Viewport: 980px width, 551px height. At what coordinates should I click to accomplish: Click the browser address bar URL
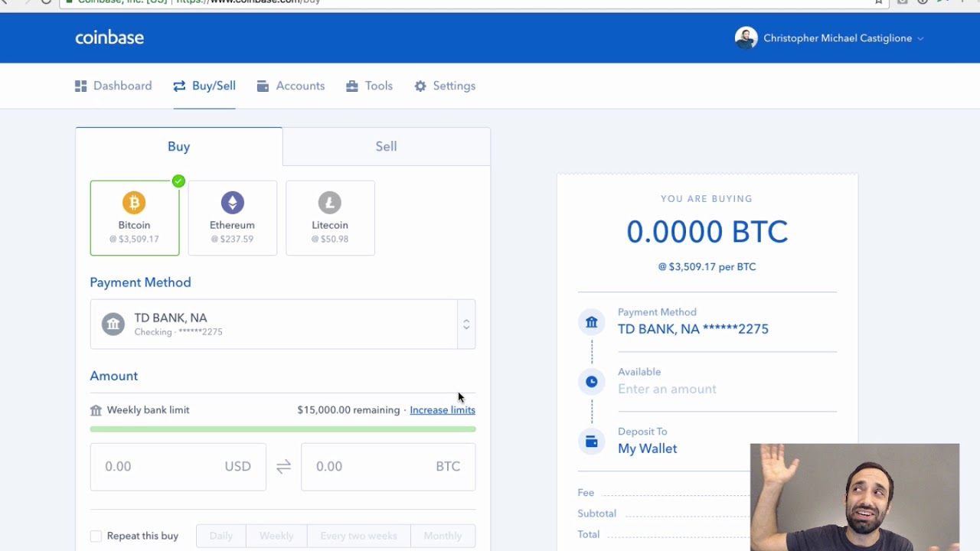pos(247,2)
